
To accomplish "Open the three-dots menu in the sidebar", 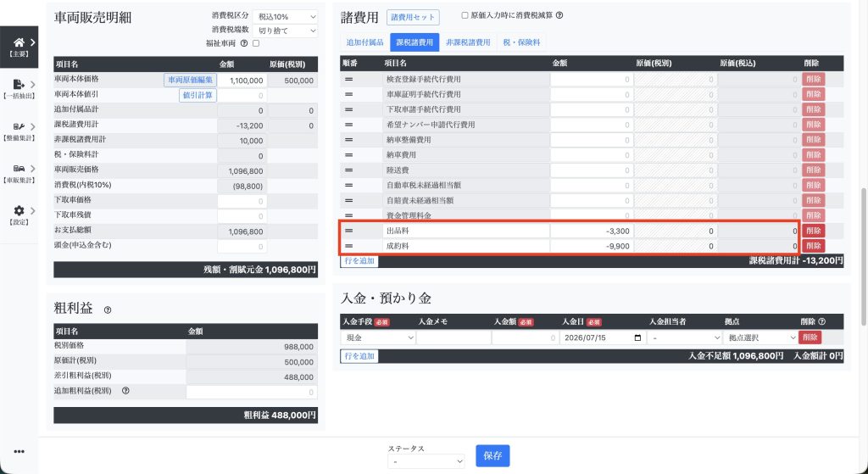I will pyautogui.click(x=19, y=451).
